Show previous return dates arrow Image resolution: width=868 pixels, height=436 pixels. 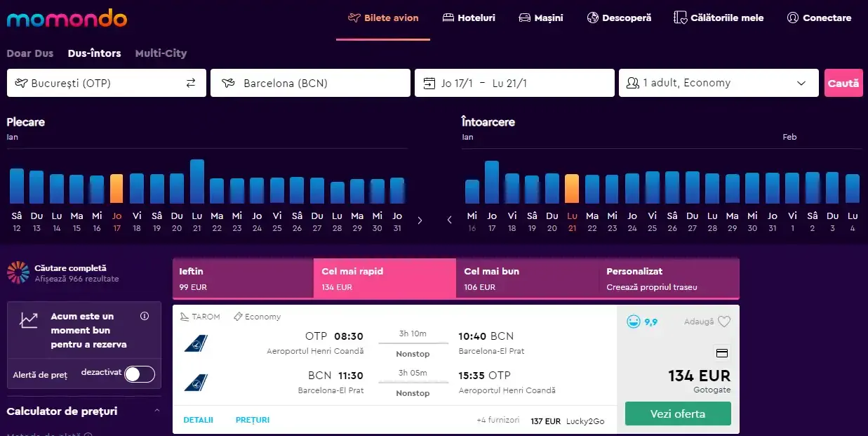450,220
